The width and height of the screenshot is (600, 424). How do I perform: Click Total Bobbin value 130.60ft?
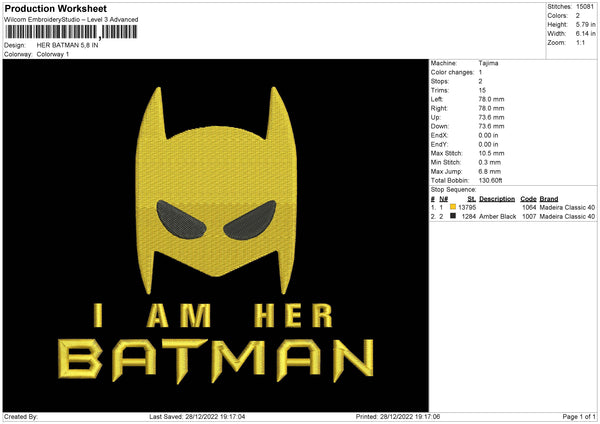click(491, 180)
